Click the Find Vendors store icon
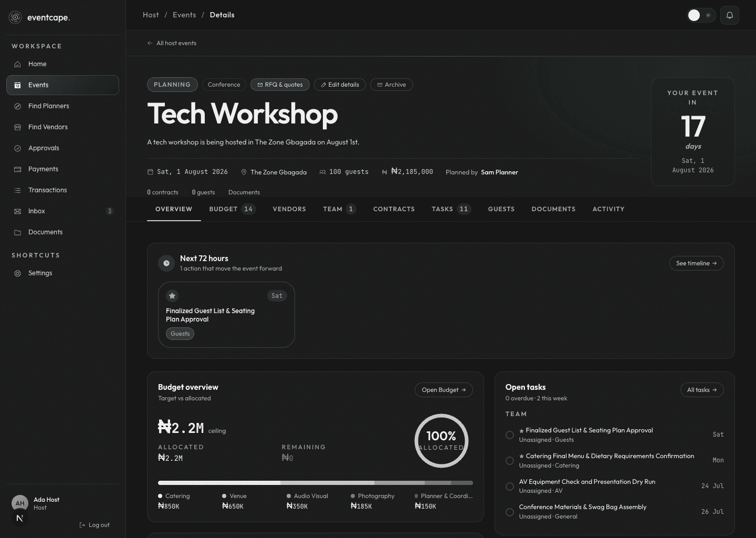756x538 pixels. pyautogui.click(x=17, y=127)
